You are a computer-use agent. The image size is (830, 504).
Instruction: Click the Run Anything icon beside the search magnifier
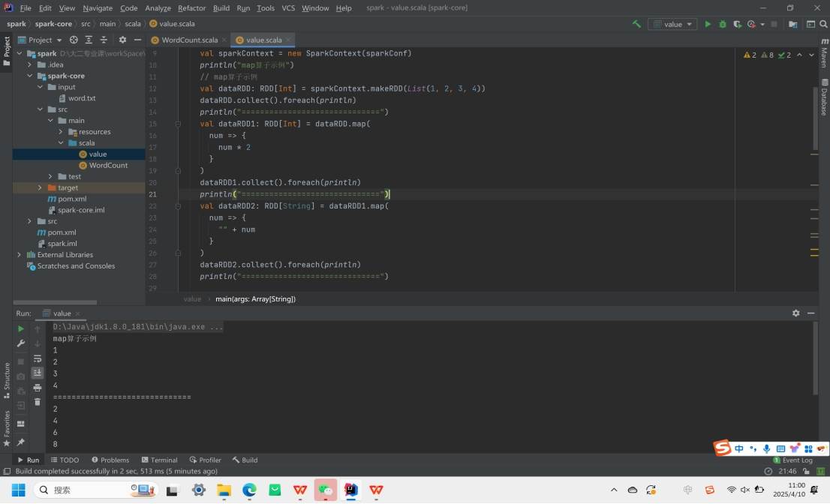click(810, 24)
